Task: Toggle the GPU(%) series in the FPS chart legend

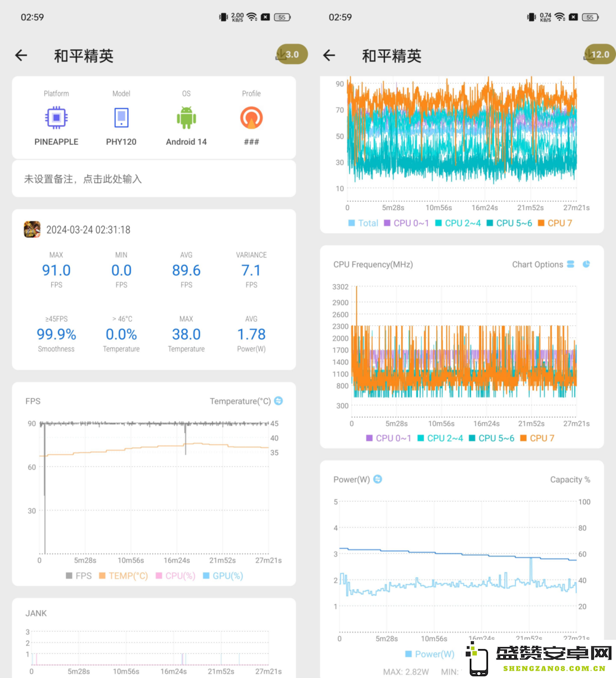Action: [x=223, y=576]
